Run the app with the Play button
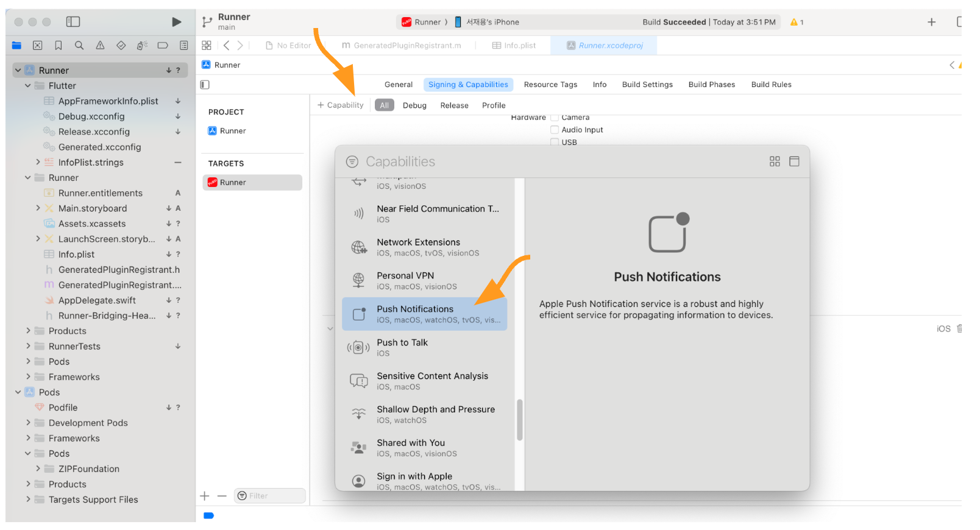The height and width of the screenshot is (530, 980). tap(176, 22)
